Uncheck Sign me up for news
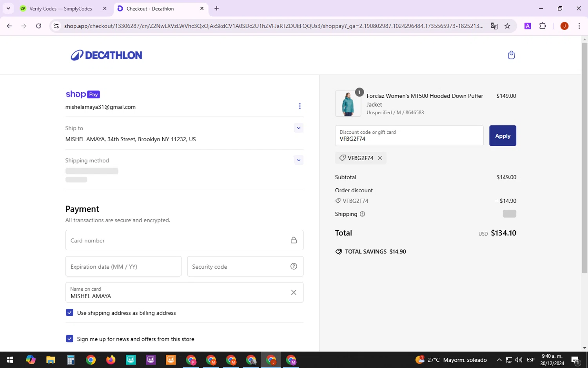 tap(69, 339)
